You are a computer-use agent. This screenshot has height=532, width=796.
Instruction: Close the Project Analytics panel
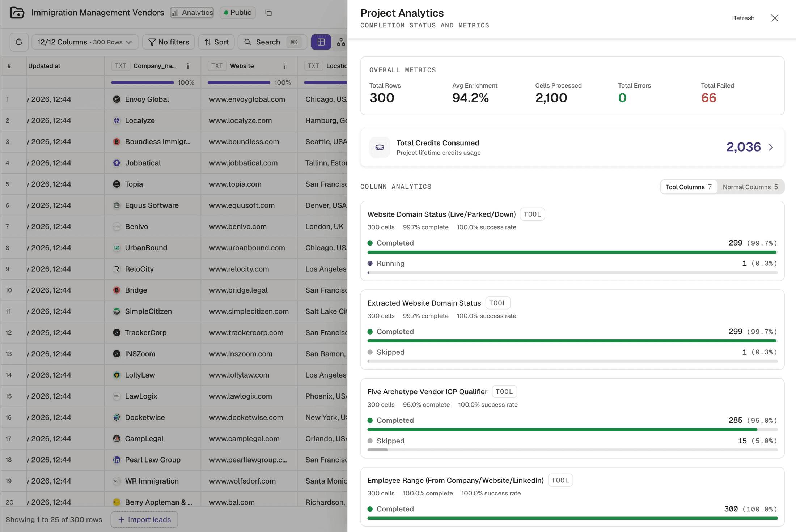coord(775,18)
